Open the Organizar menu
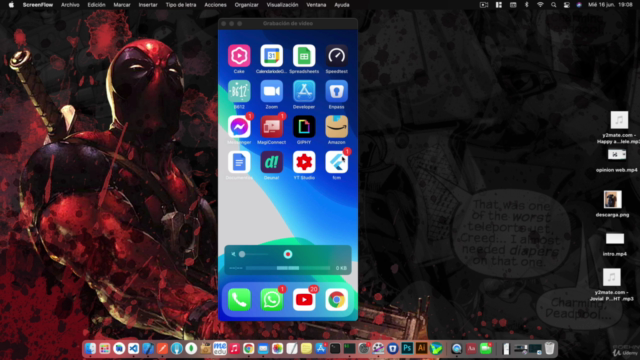 tap(247, 5)
